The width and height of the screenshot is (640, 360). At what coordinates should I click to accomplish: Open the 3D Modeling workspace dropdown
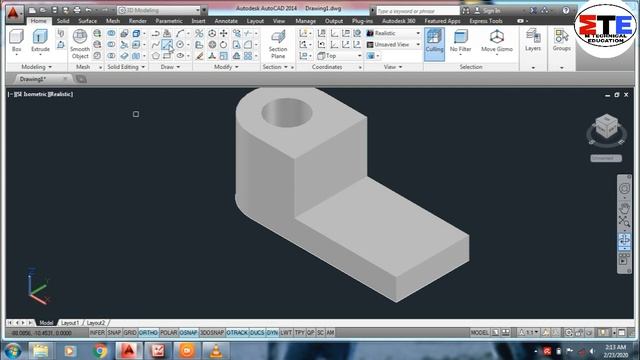point(159,10)
